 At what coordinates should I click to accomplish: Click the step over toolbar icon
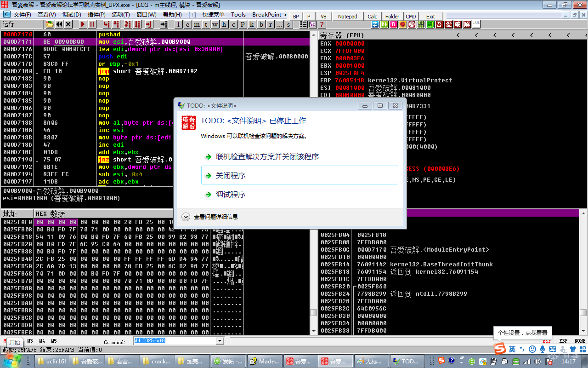pos(117,24)
